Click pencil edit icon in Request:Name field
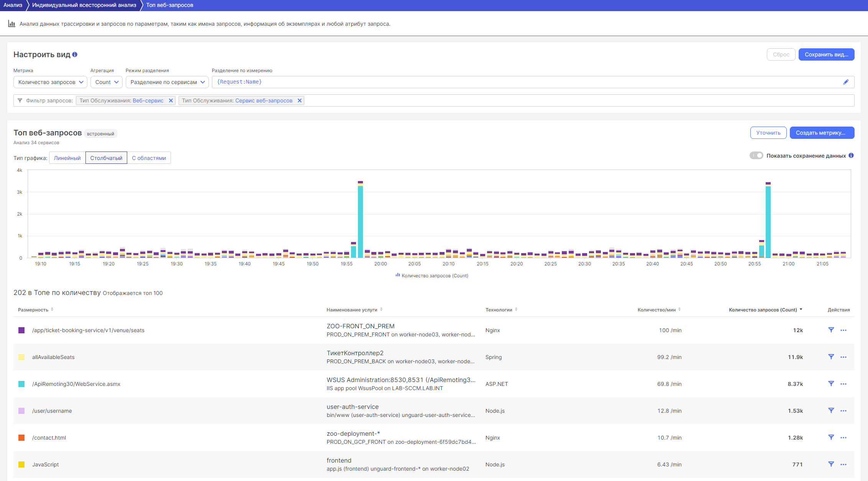This screenshot has height=481, width=868. click(846, 82)
